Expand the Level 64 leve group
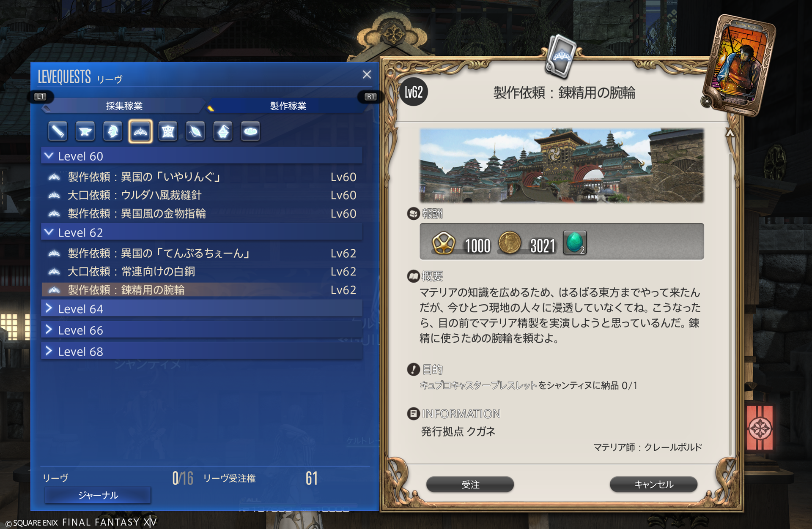 click(x=202, y=309)
